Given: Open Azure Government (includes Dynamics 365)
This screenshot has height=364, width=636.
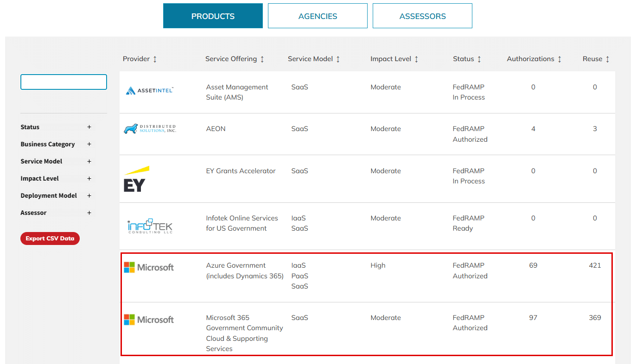Looking at the screenshot, I should click(245, 270).
